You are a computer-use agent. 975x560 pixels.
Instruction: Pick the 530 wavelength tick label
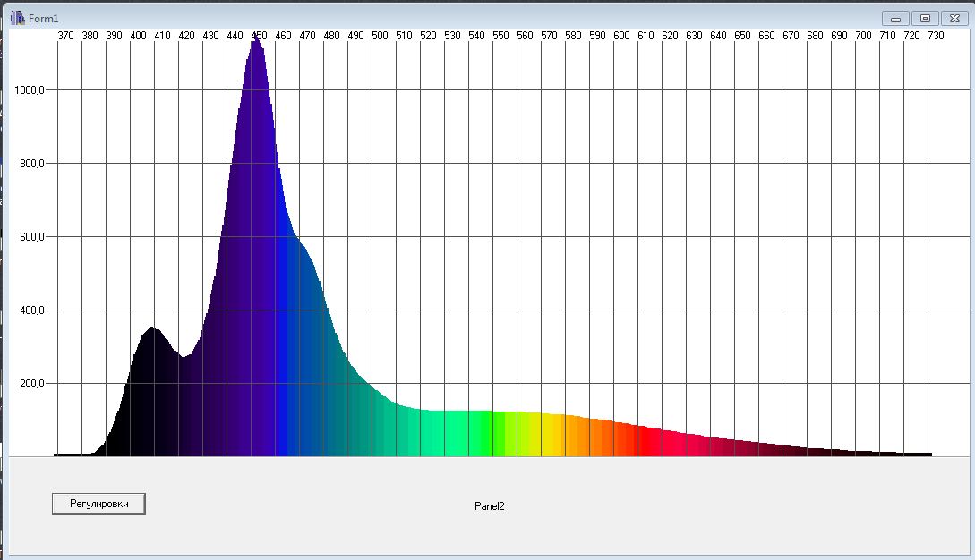453,36
